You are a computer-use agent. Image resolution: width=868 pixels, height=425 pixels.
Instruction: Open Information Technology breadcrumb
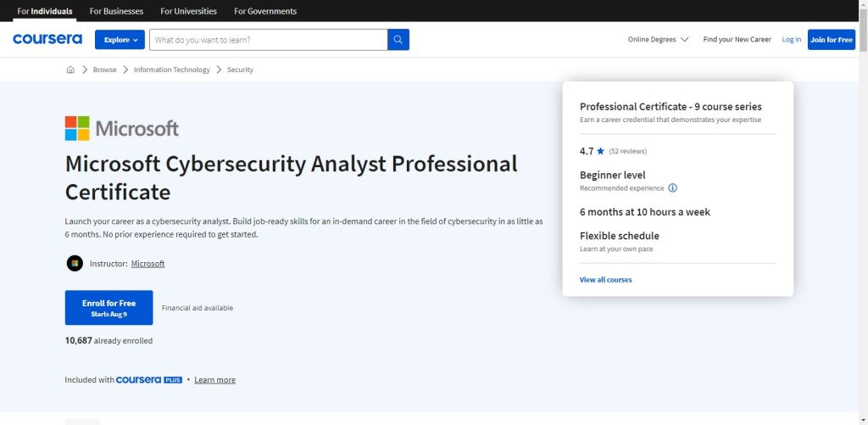click(171, 70)
